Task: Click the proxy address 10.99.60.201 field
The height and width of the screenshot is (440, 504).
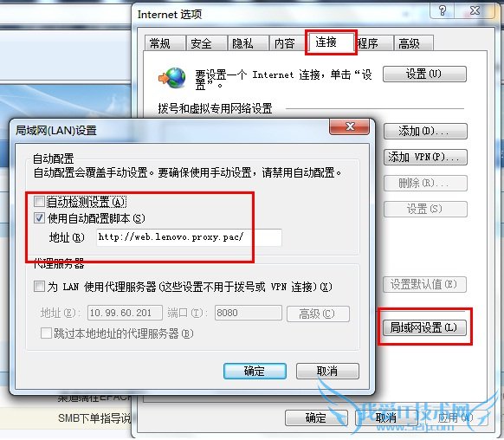Action: click(x=125, y=313)
